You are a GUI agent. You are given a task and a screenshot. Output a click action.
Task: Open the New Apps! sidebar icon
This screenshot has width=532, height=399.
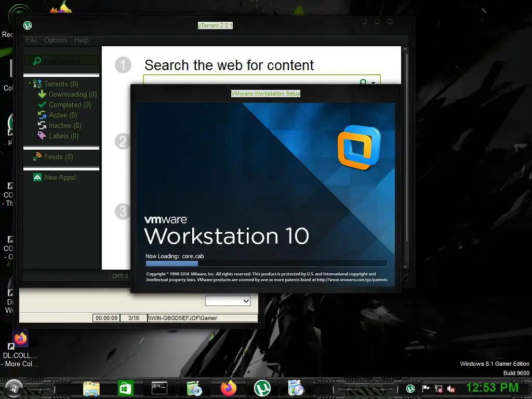[x=37, y=177]
